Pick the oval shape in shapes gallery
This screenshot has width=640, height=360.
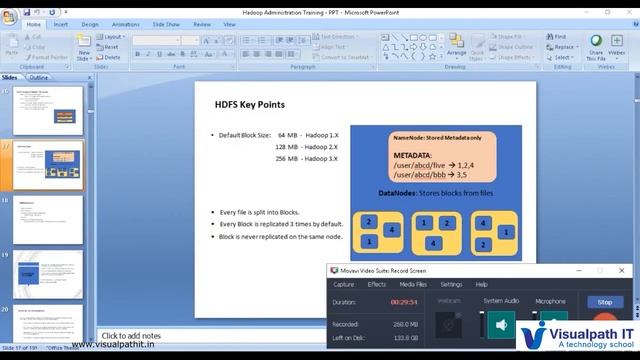coord(423,38)
